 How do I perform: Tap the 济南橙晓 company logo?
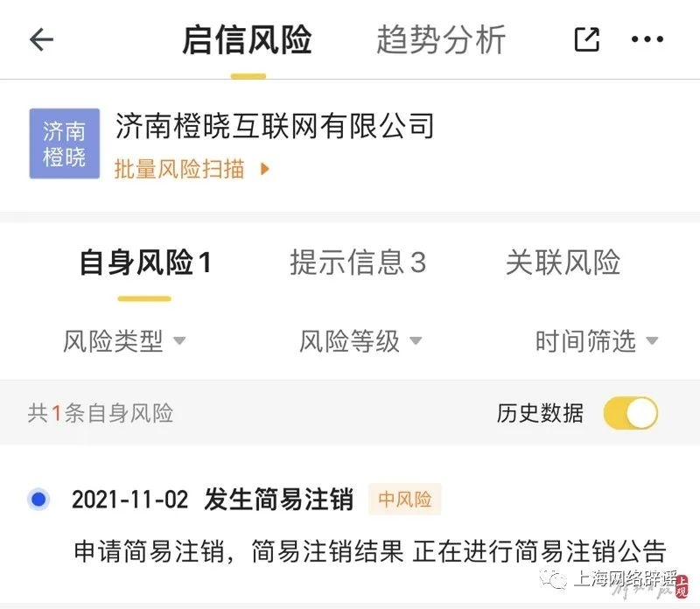[x=64, y=143]
